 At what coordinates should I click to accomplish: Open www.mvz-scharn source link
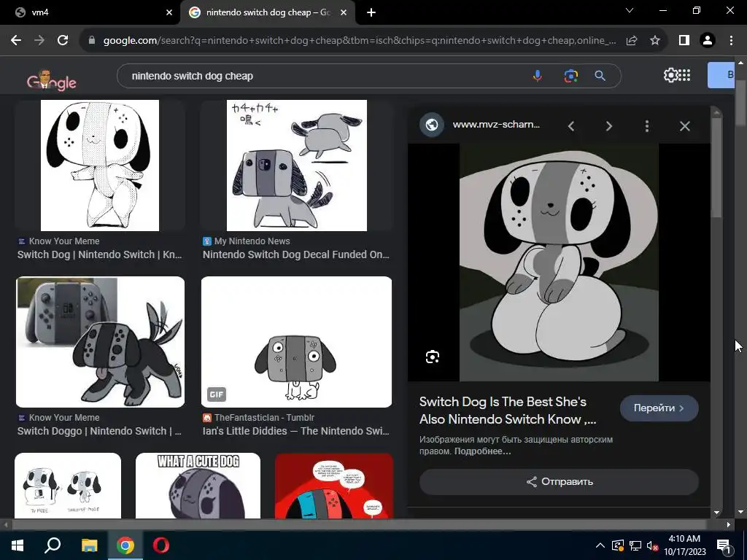click(x=496, y=125)
